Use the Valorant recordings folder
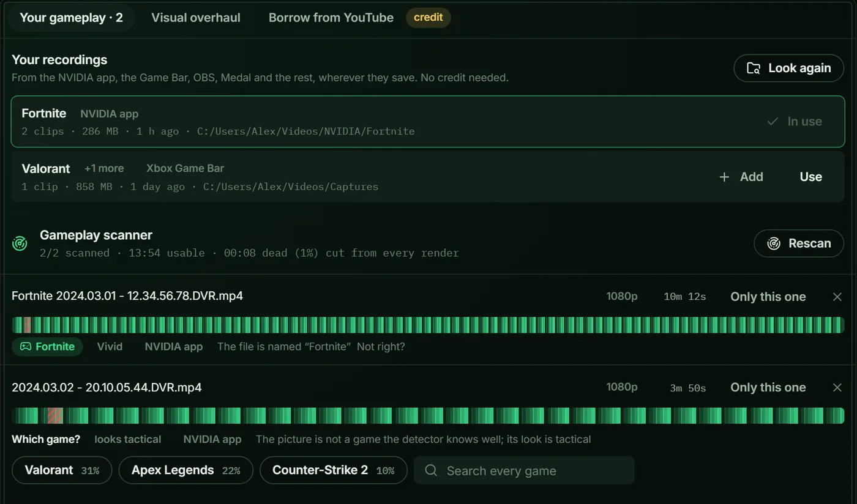 point(810,177)
